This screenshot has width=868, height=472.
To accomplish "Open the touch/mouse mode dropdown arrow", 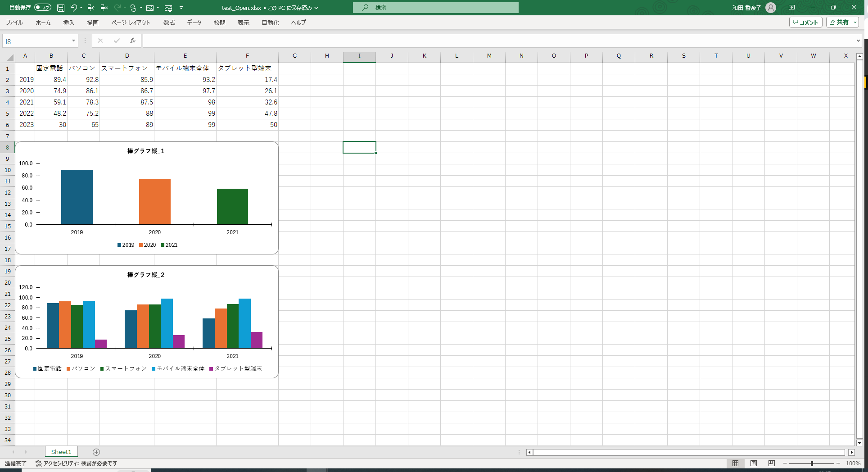I will pyautogui.click(x=141, y=8).
